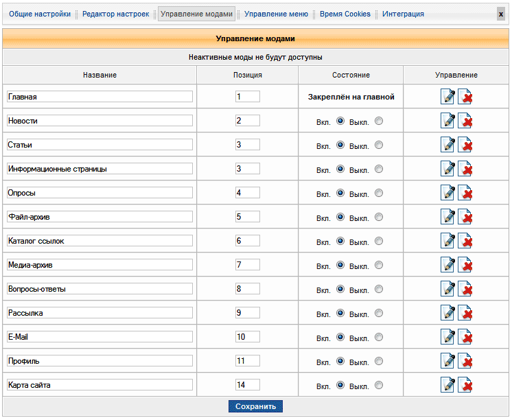Image resolution: width=512 pixels, height=420 pixels.
Task: Edit the Файл-архив module
Action: pyautogui.click(x=447, y=218)
